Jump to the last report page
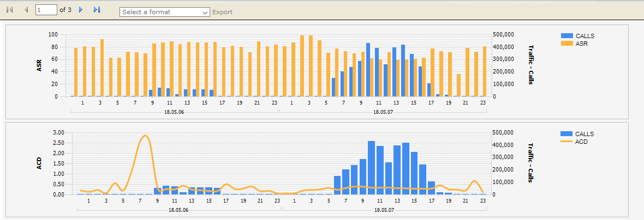The height and width of the screenshot is (220, 644). coord(97,10)
